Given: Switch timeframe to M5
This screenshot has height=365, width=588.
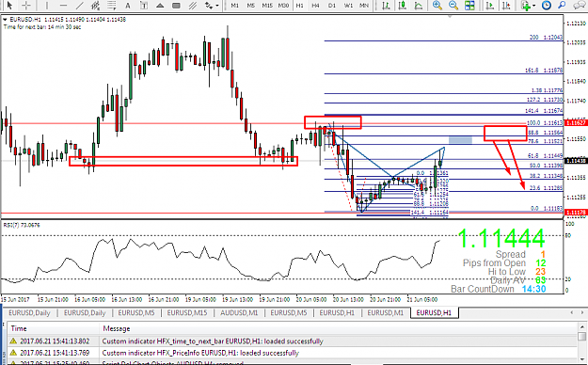Looking at the screenshot, I should point(251,6).
